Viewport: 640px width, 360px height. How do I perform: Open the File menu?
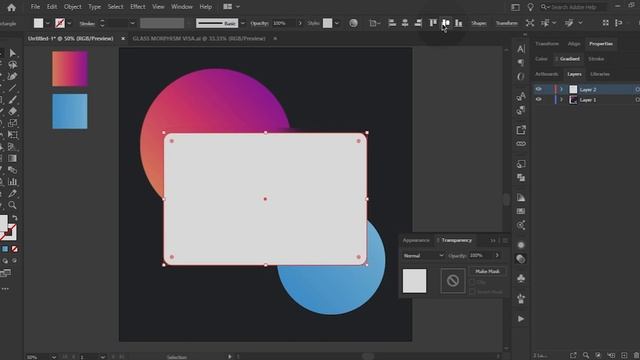point(36,7)
